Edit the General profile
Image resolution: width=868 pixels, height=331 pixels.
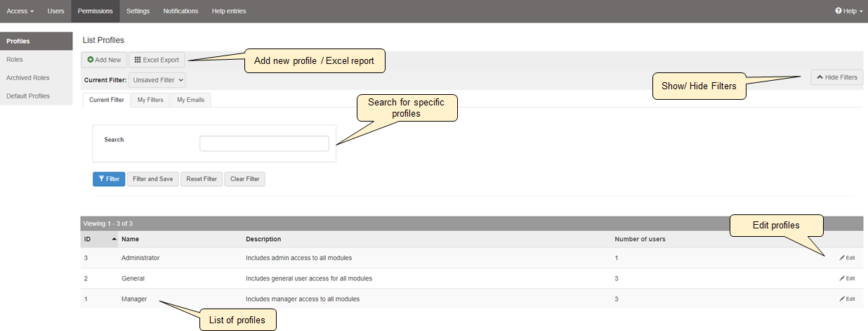click(847, 278)
